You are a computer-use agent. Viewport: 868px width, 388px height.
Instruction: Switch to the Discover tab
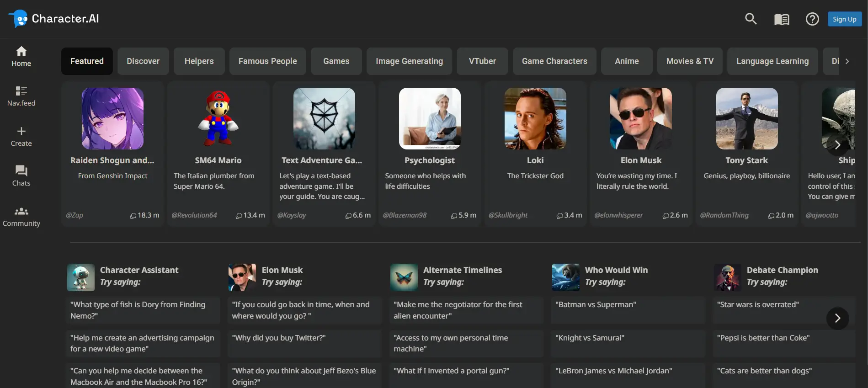(143, 61)
